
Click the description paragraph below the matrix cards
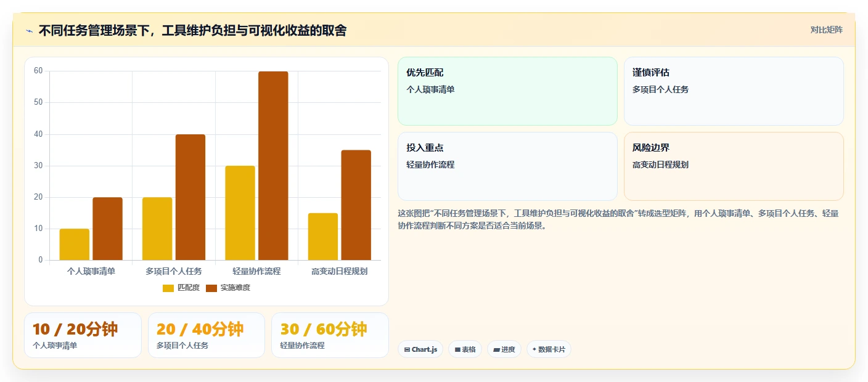[x=618, y=219]
